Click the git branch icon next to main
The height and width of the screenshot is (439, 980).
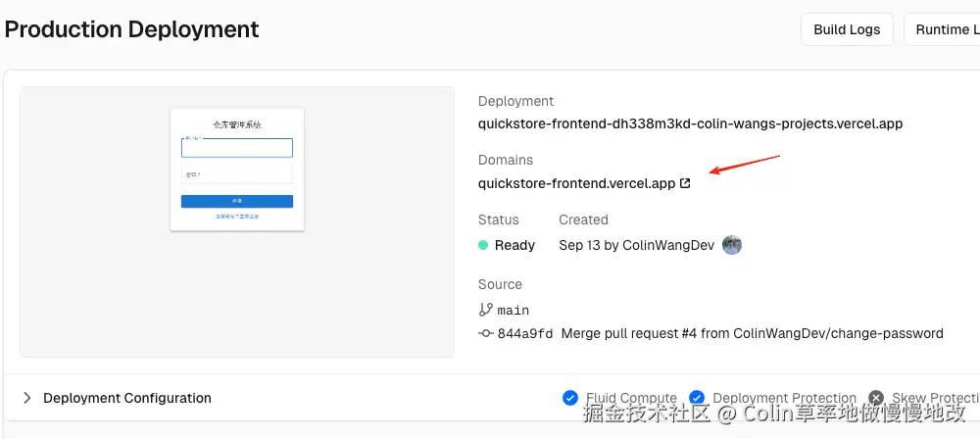[486, 310]
